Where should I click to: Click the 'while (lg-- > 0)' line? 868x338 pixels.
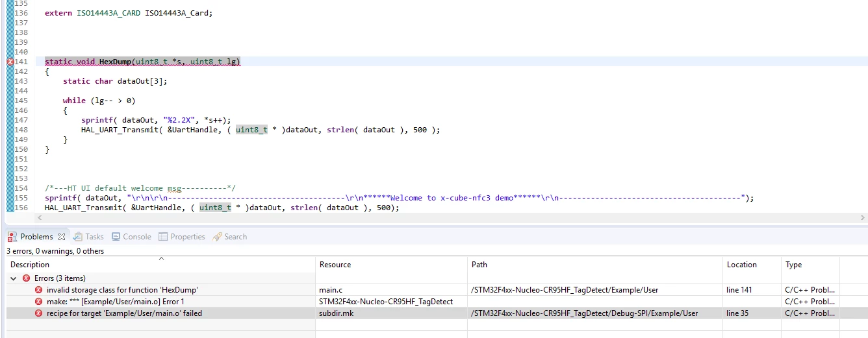coord(99,101)
